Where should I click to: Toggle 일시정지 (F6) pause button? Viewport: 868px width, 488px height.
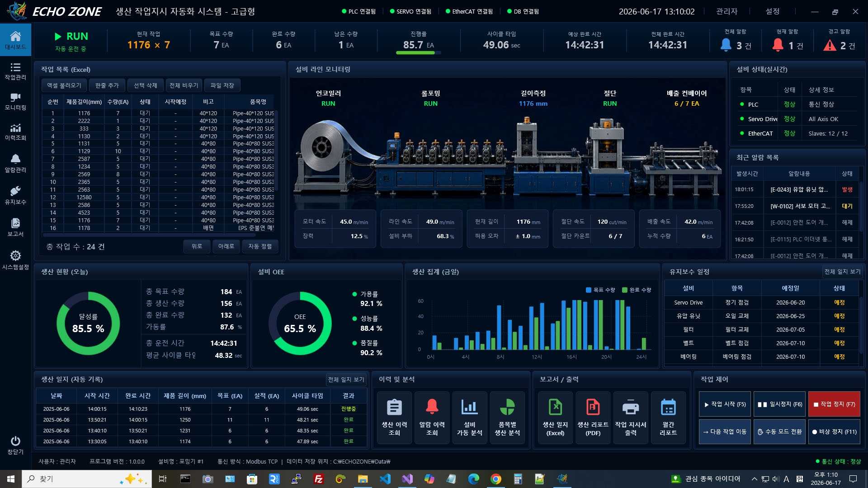coord(780,404)
